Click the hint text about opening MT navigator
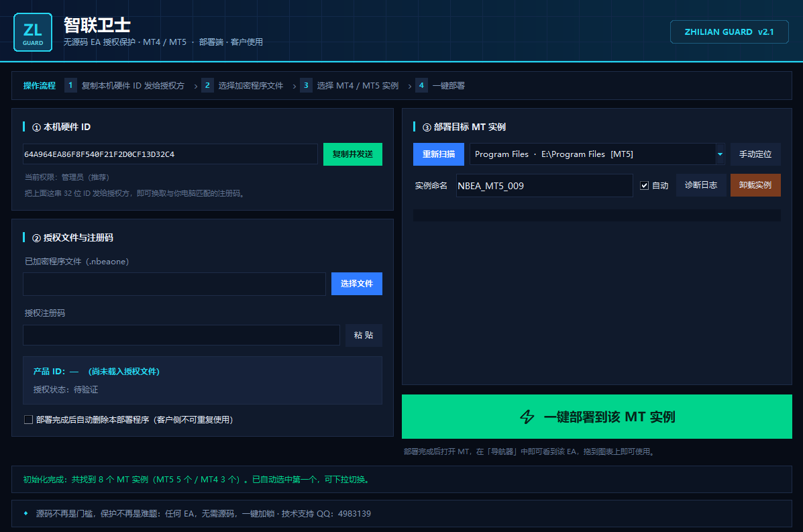 (x=530, y=451)
